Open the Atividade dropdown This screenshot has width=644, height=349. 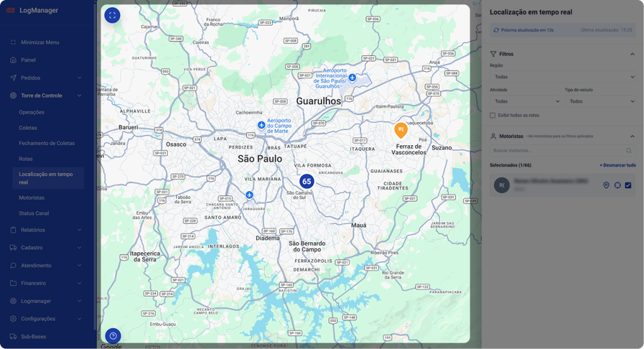525,101
